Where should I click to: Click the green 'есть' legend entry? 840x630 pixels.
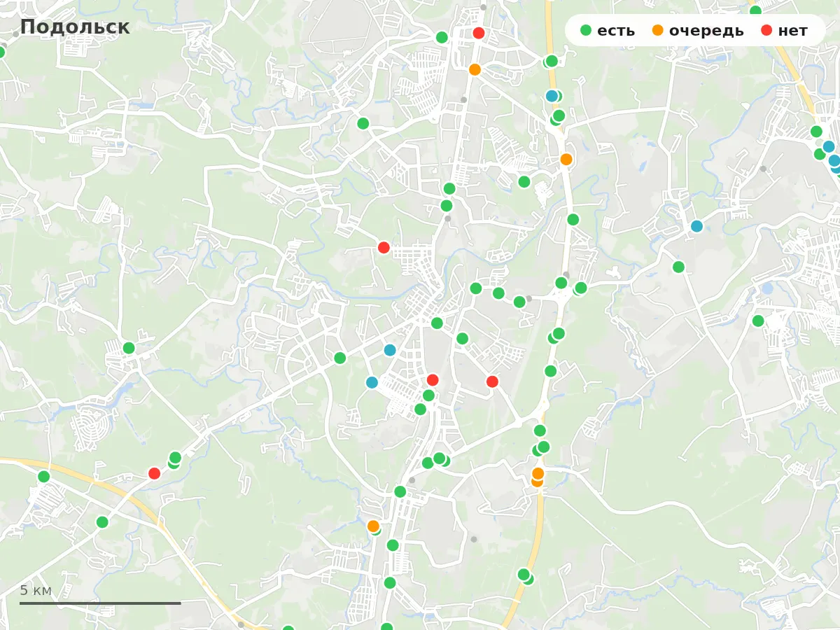(608, 31)
